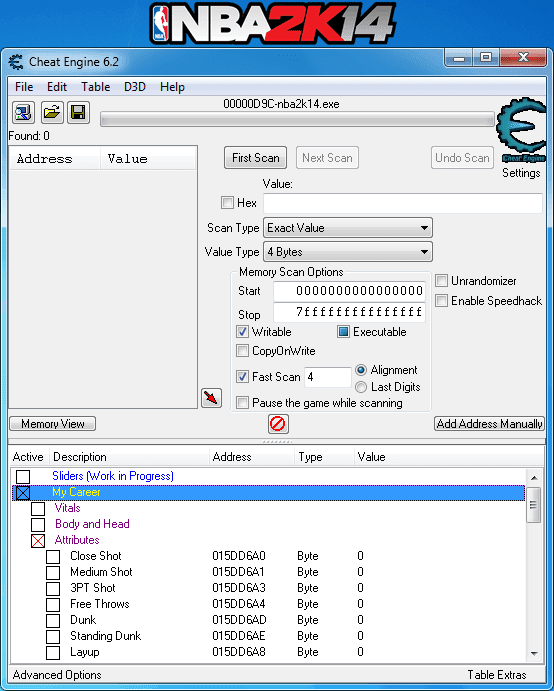Click the Settings label
This screenshot has height=691, width=554.
[521, 173]
